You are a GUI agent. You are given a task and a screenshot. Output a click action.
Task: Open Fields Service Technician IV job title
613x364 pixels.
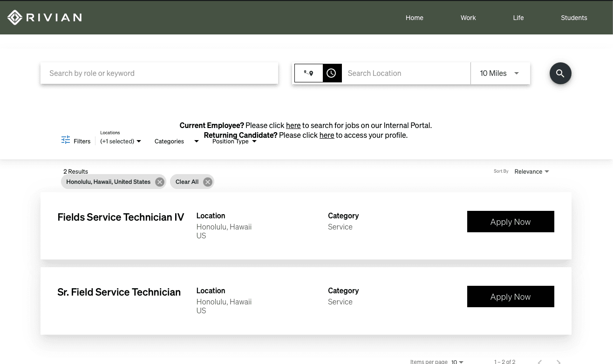click(x=121, y=217)
